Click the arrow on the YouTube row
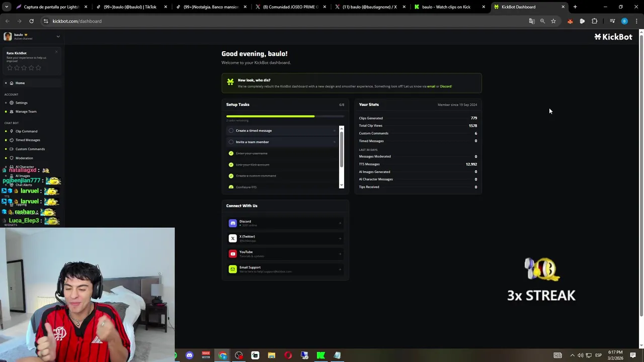The height and width of the screenshot is (362, 644). tap(340, 254)
